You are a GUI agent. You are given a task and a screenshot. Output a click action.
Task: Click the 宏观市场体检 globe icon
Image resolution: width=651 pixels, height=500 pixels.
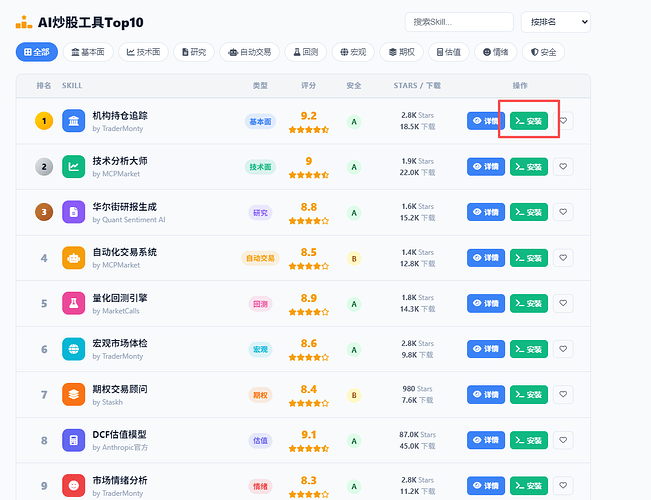pos(73,349)
